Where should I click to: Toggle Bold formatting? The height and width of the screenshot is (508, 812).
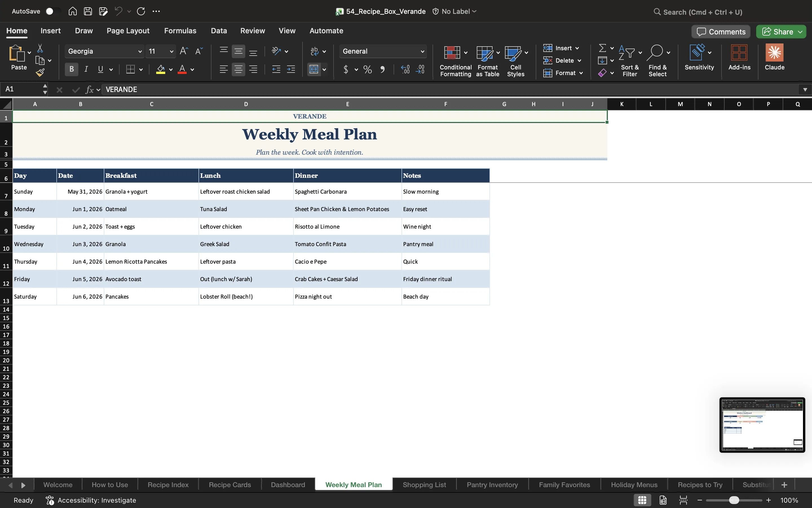point(71,69)
